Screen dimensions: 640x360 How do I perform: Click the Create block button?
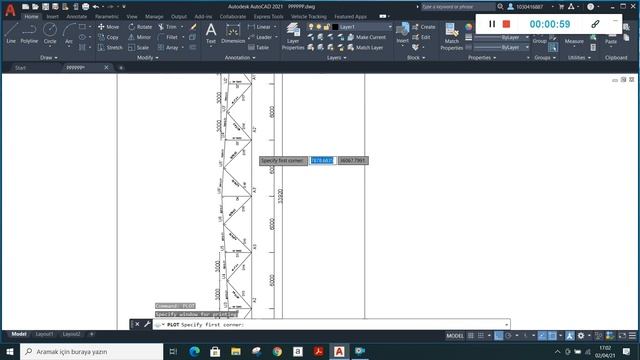pyautogui.click(x=424, y=27)
